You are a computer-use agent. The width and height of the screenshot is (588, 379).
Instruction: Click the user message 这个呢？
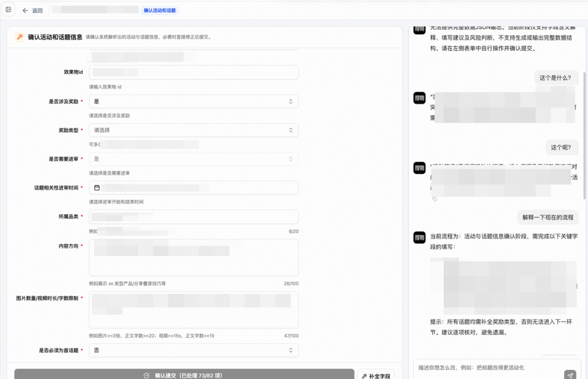click(x=561, y=148)
